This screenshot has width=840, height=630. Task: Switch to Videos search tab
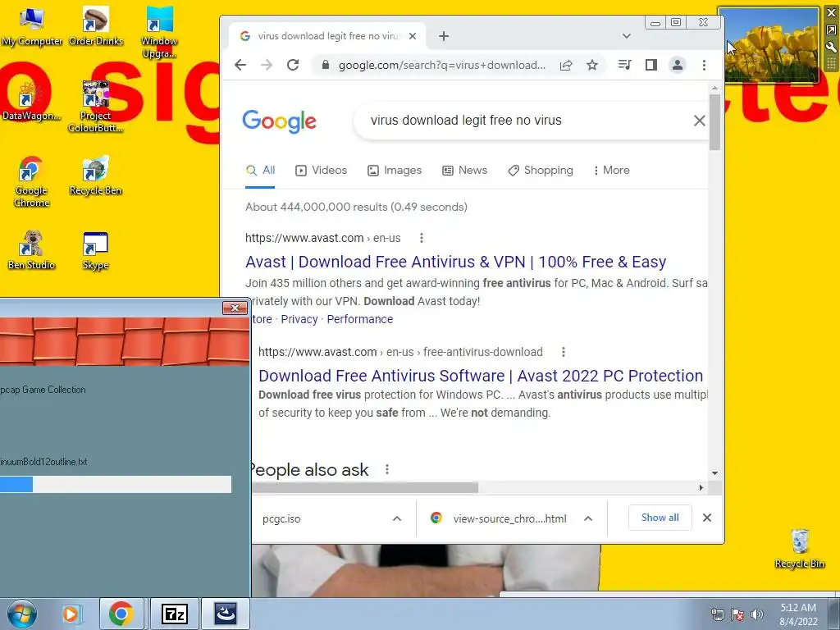tap(322, 171)
